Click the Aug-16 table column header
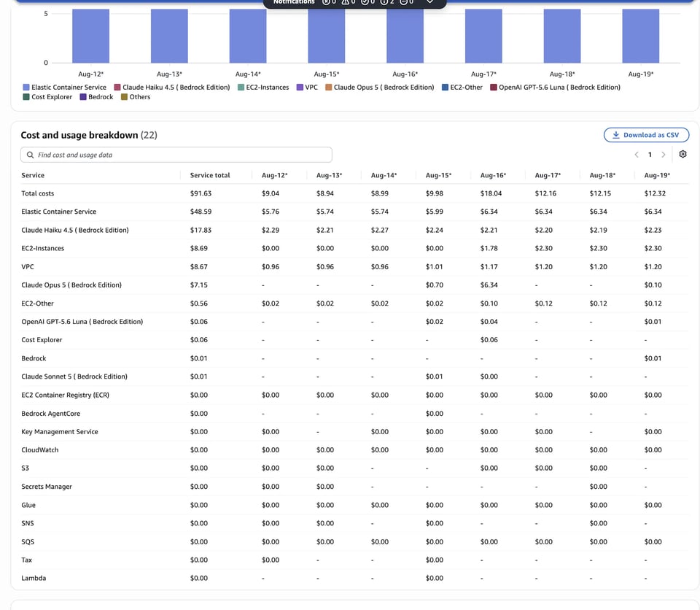 click(x=494, y=175)
